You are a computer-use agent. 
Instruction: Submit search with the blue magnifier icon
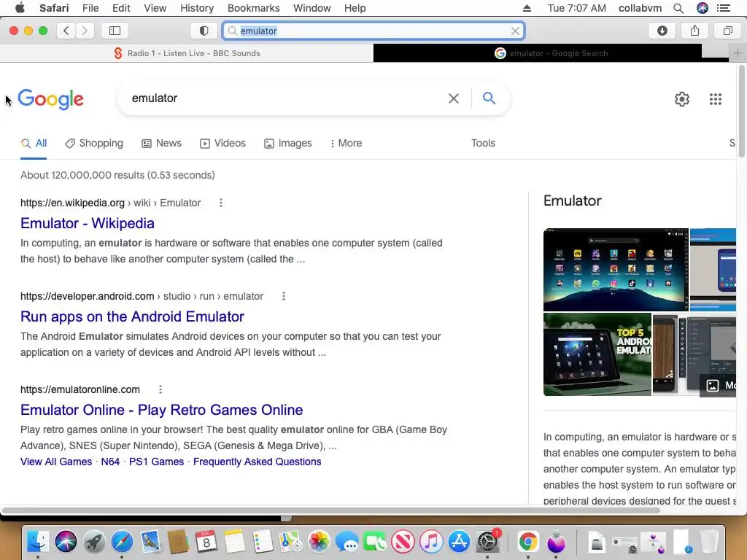click(489, 98)
